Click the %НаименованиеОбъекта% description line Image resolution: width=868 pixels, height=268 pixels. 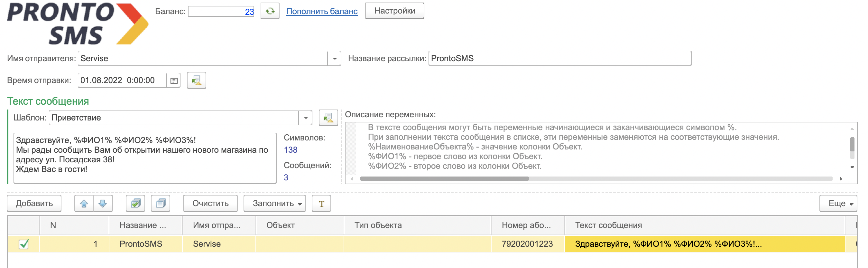(x=475, y=147)
